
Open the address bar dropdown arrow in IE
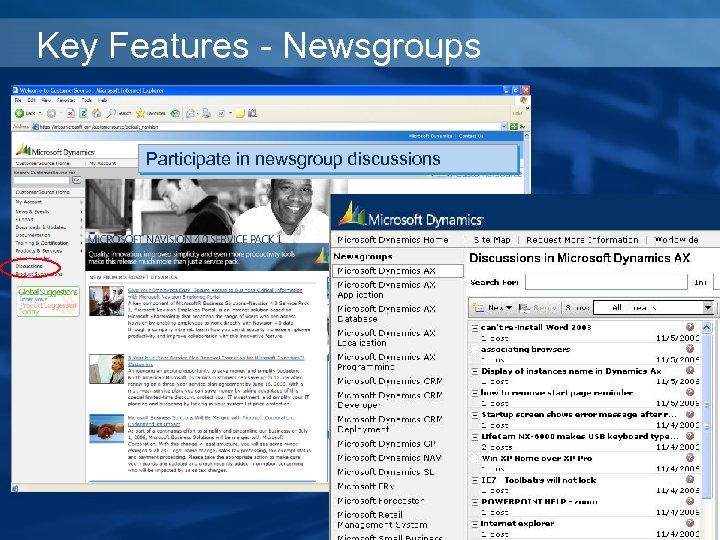[504, 126]
